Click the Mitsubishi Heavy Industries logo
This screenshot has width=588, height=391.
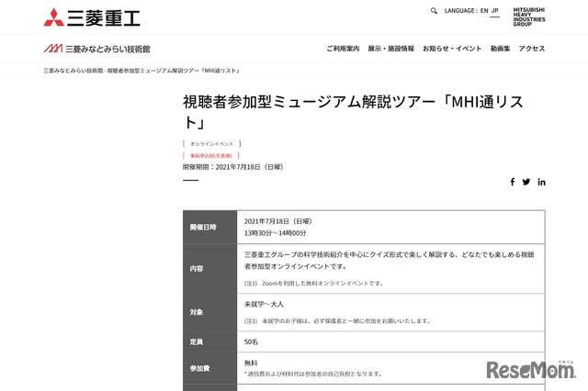[92, 17]
